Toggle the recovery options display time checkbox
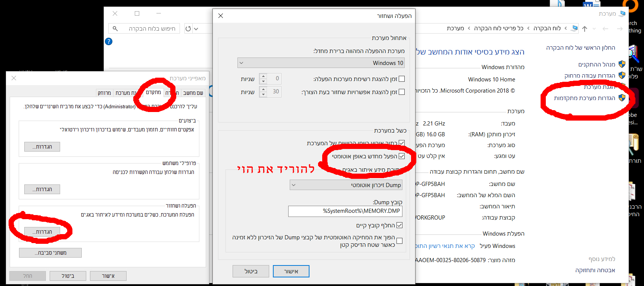This screenshot has width=644, height=286. pos(402,92)
